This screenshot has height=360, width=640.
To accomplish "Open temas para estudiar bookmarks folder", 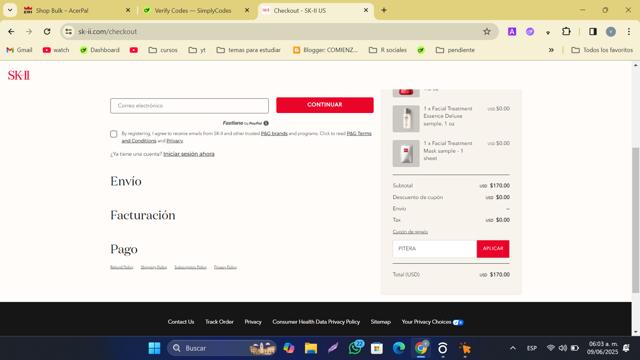I will pos(249,50).
